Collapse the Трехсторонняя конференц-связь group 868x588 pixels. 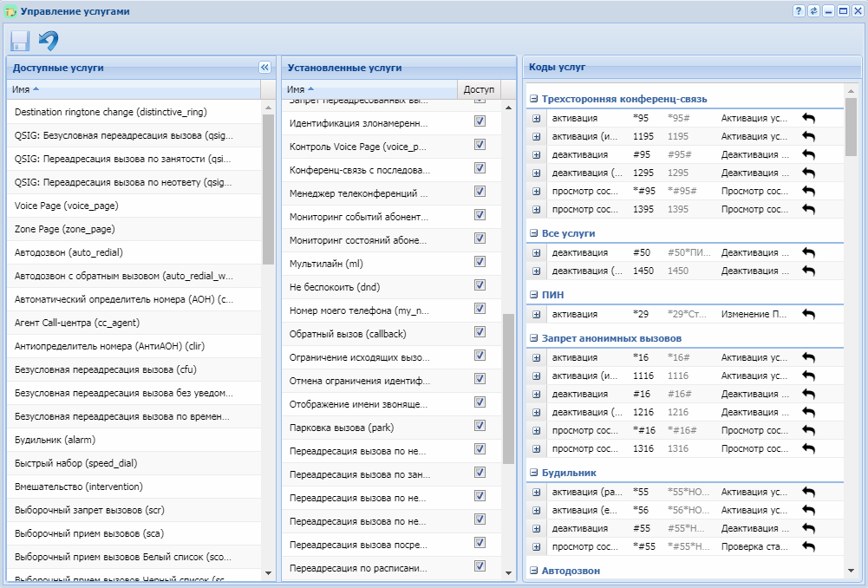pos(534,99)
